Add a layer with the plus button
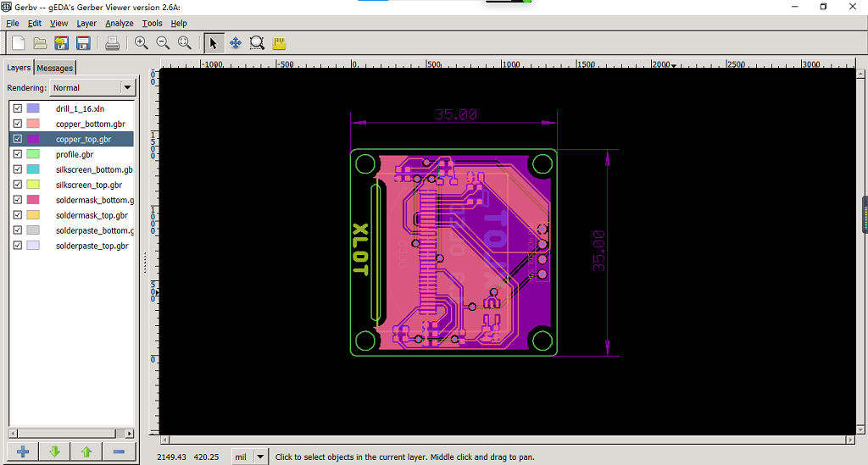 click(23, 451)
